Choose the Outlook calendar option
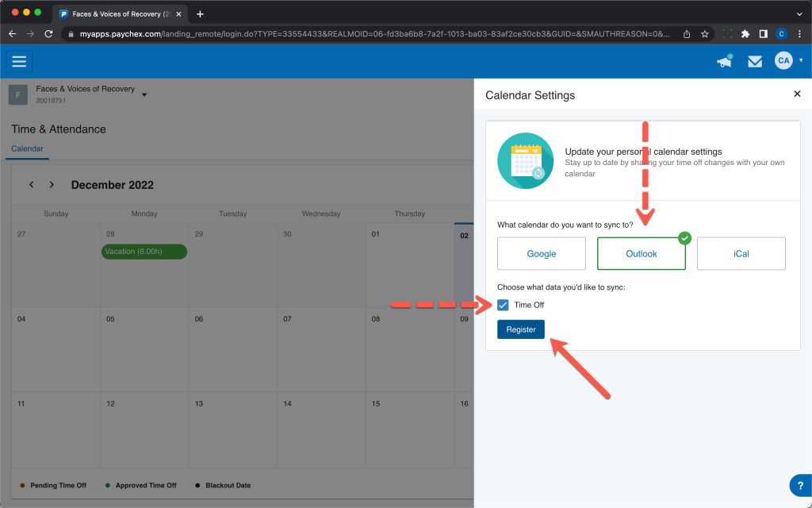This screenshot has width=812, height=508. coord(641,254)
